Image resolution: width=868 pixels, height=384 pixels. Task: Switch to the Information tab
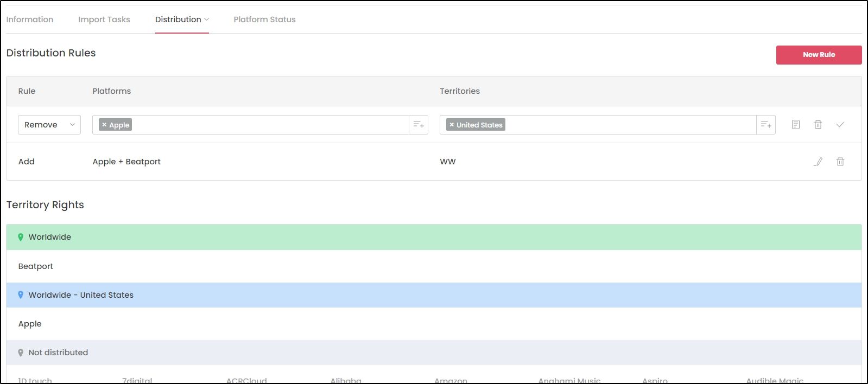(x=30, y=20)
